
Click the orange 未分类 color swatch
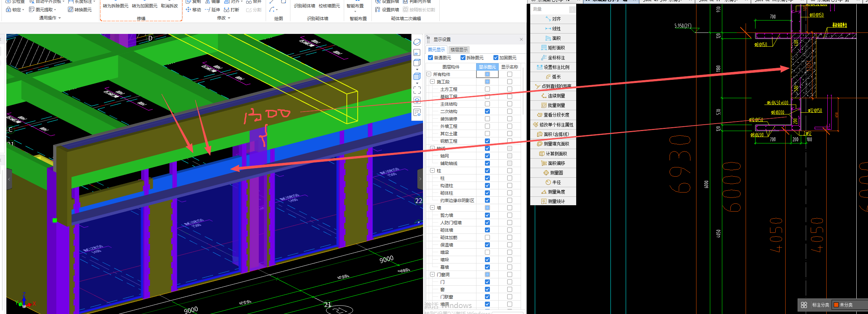point(836,305)
